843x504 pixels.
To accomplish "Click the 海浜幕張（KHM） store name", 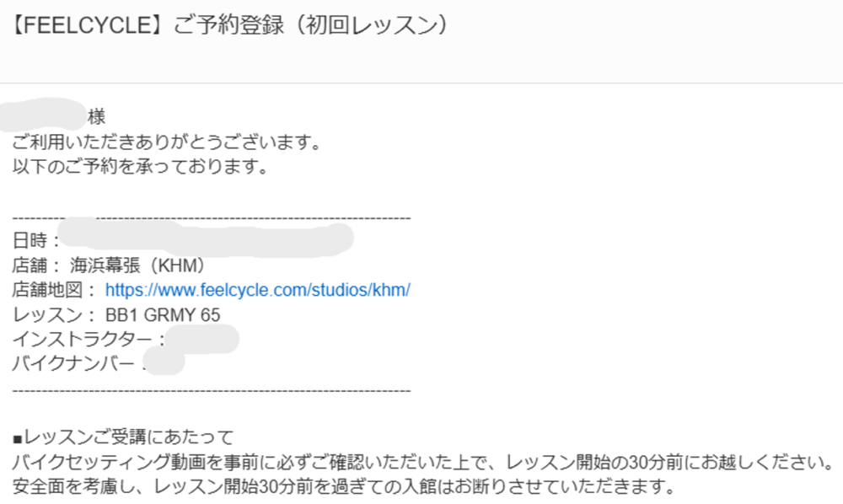I will 137,265.
